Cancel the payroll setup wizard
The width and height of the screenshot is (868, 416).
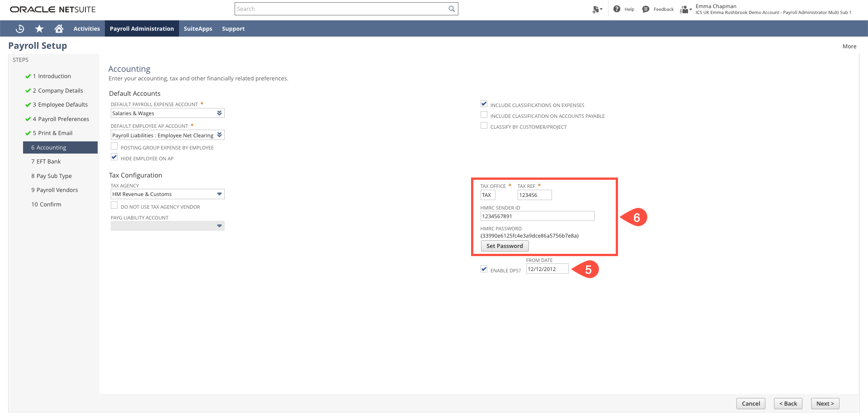pyautogui.click(x=750, y=403)
